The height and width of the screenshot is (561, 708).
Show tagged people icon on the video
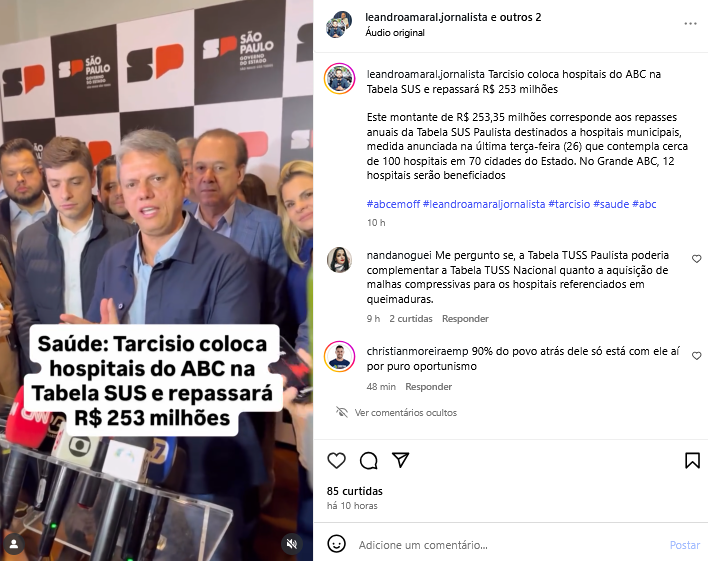(x=14, y=543)
